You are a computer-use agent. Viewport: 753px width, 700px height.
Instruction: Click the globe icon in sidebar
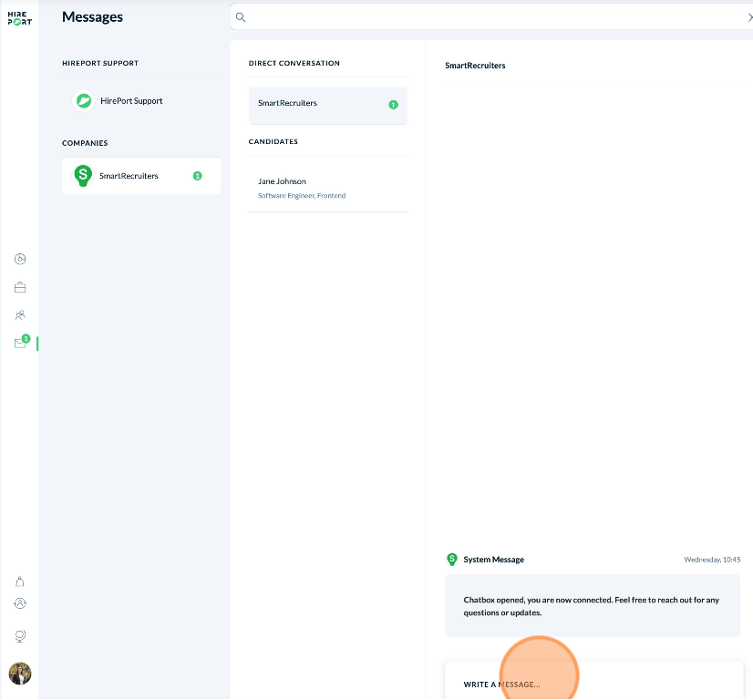[20, 636]
